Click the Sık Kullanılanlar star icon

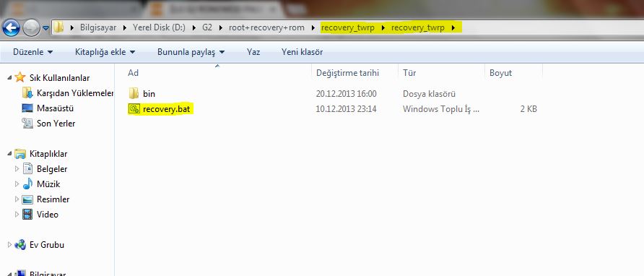click(x=19, y=77)
